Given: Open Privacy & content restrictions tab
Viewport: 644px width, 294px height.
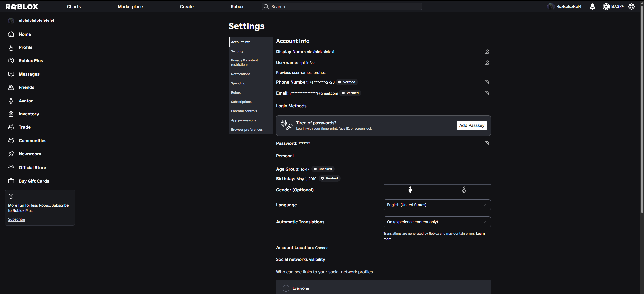Looking at the screenshot, I should tap(251, 62).
